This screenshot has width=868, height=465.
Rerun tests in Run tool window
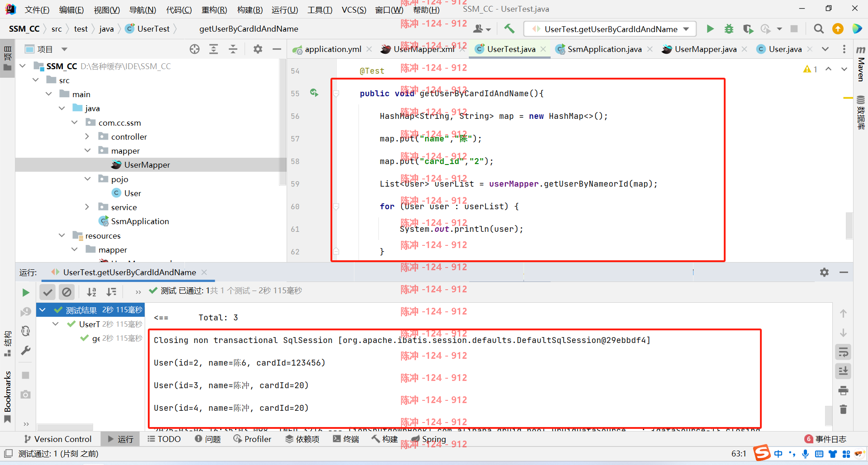click(26, 292)
